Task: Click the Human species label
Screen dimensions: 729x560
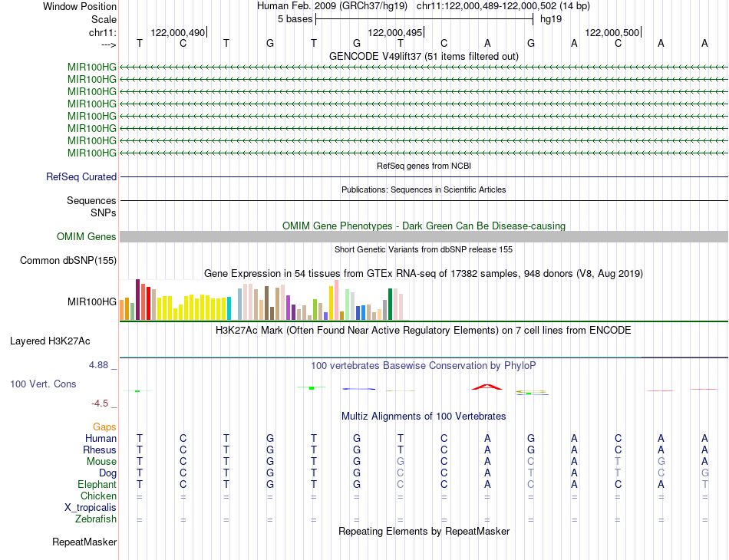Action: tap(101, 438)
